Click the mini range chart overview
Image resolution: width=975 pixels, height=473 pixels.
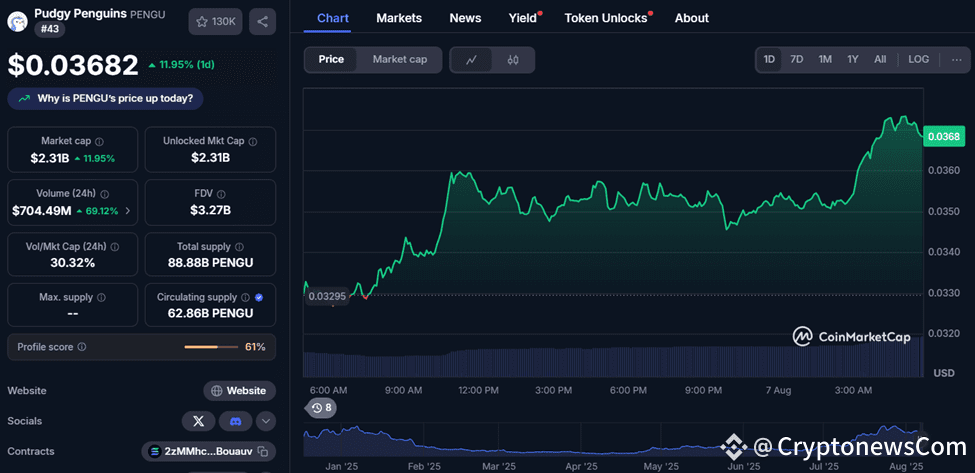(614, 439)
